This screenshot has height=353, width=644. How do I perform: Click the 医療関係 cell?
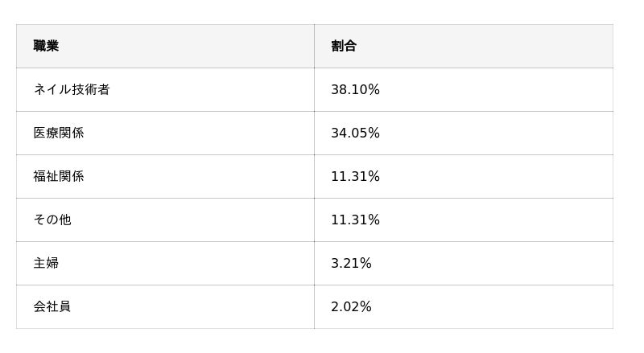165,133
